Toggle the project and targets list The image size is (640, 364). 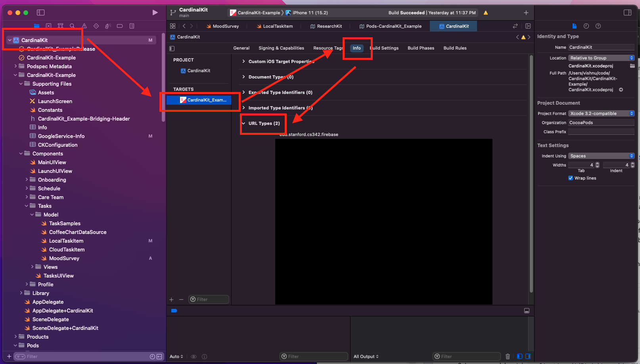(x=172, y=48)
